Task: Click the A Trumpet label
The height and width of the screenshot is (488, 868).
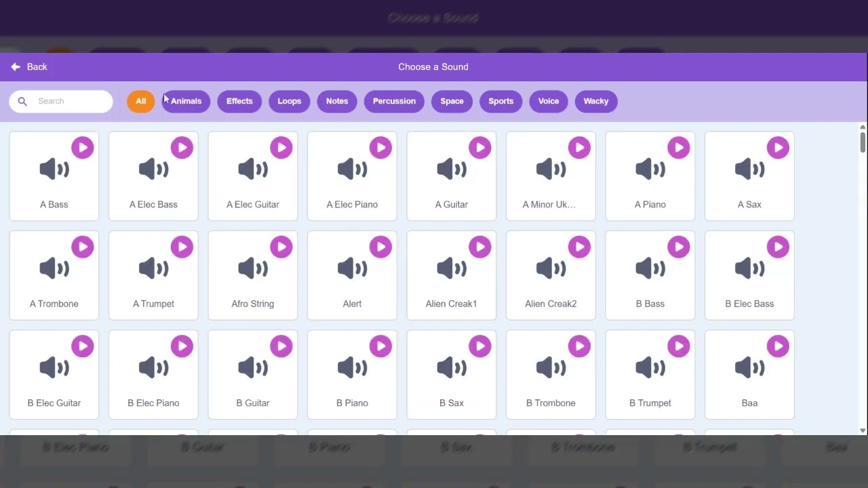Action: (x=153, y=304)
